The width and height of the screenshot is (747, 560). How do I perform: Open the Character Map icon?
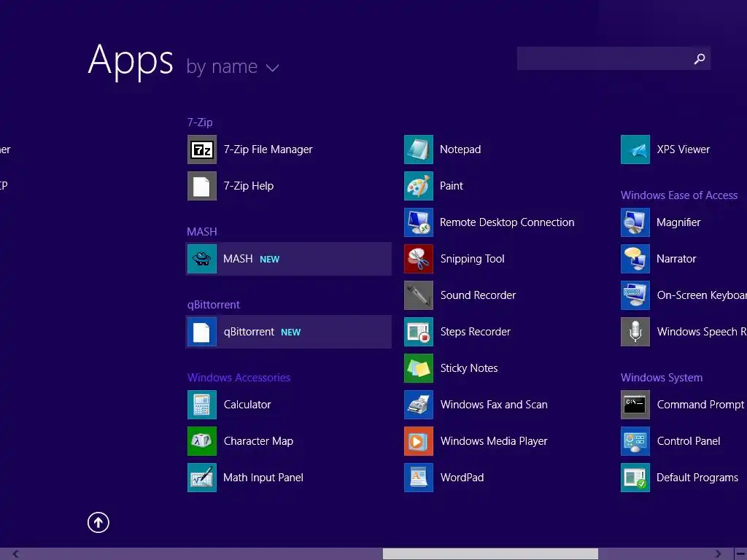202,441
